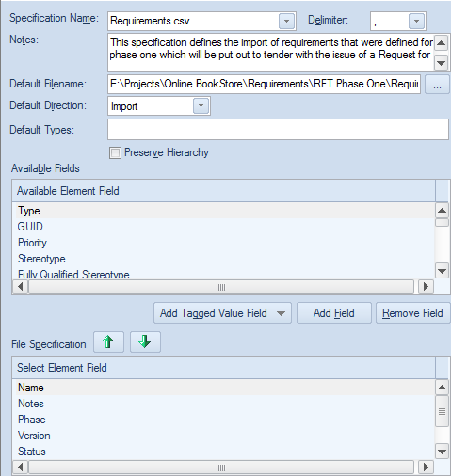Open the Delimiter dropdown
The width and height of the screenshot is (451, 476).
pos(416,21)
